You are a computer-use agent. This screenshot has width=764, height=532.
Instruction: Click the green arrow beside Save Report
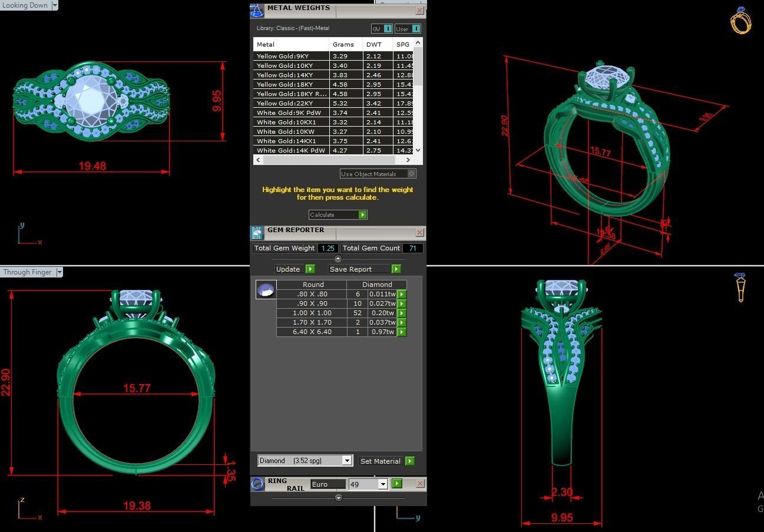coord(396,269)
